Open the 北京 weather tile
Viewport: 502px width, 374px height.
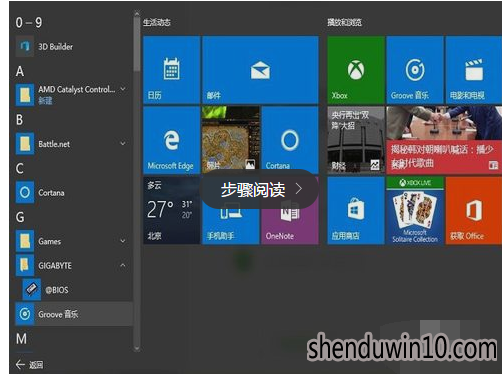pyautogui.click(x=172, y=210)
